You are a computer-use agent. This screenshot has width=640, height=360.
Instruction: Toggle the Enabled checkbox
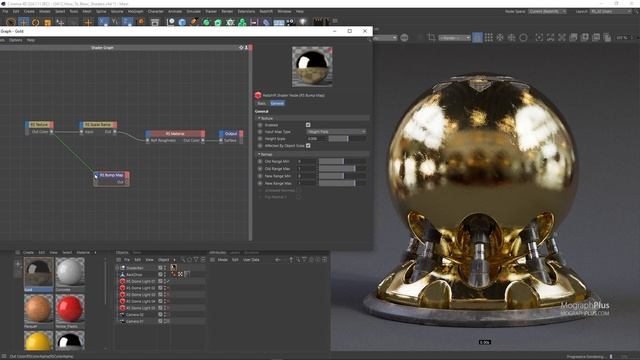[x=308, y=125]
